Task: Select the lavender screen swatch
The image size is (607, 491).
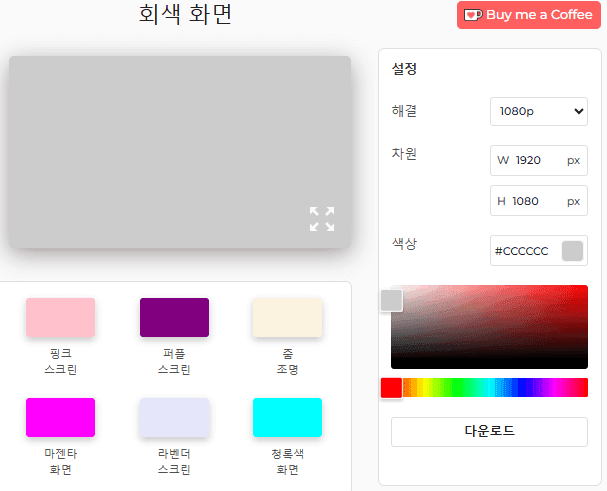Action: pyautogui.click(x=174, y=417)
